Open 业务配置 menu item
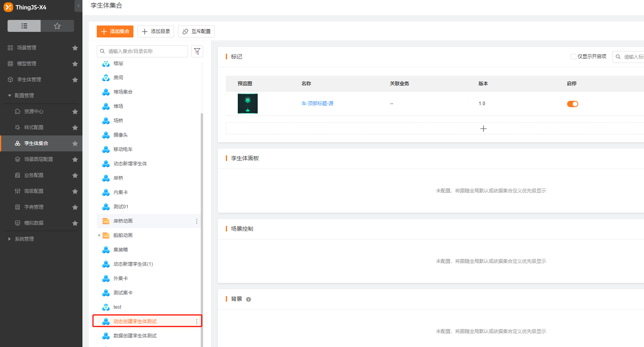Image resolution: width=644 pixels, height=347 pixels. click(34, 175)
